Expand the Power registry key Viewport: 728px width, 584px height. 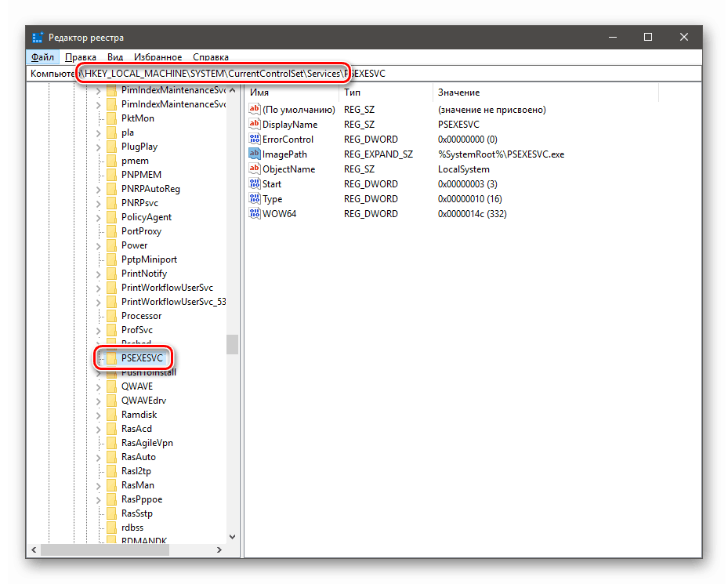(99, 246)
